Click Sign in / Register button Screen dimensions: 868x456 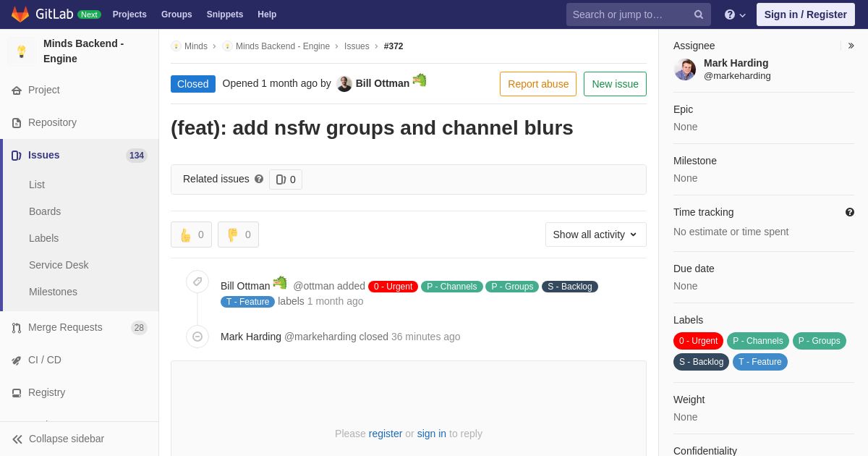click(x=806, y=14)
